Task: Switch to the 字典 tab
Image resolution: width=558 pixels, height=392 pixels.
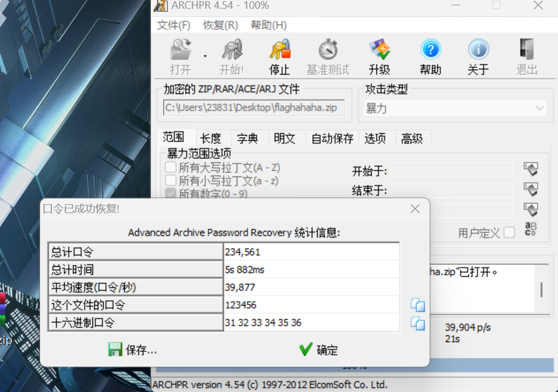Action: click(x=247, y=138)
